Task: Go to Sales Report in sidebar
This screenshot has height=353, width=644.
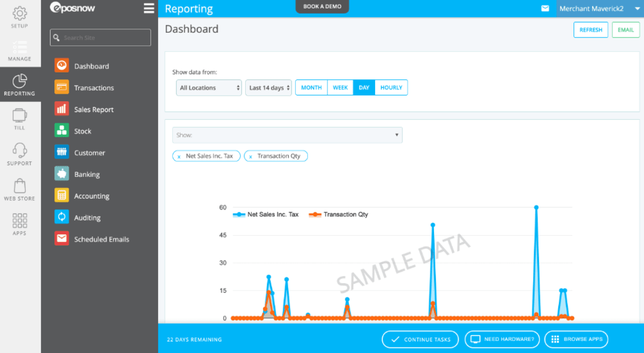Action: [x=94, y=110]
